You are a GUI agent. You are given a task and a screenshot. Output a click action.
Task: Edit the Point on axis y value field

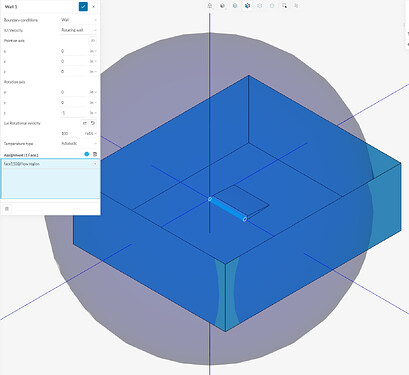[x=74, y=61]
